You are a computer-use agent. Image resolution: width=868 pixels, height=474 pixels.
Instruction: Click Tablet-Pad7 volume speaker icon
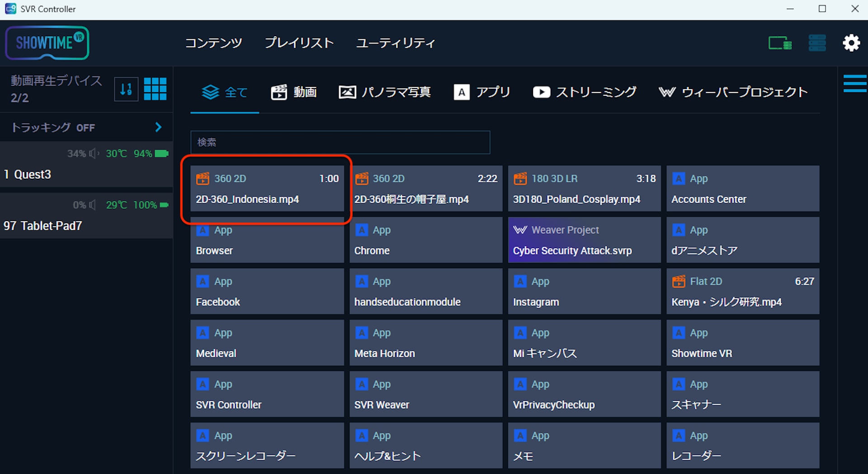pos(93,205)
